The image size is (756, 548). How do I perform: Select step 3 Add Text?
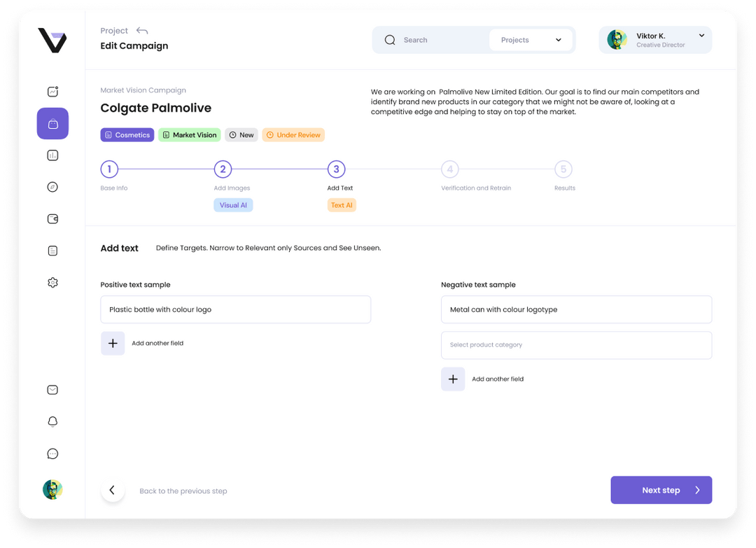[x=337, y=169]
